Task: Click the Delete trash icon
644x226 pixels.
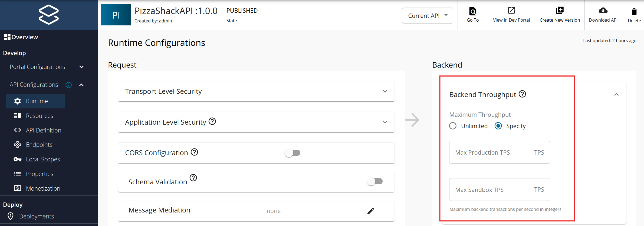Action: pos(634,12)
